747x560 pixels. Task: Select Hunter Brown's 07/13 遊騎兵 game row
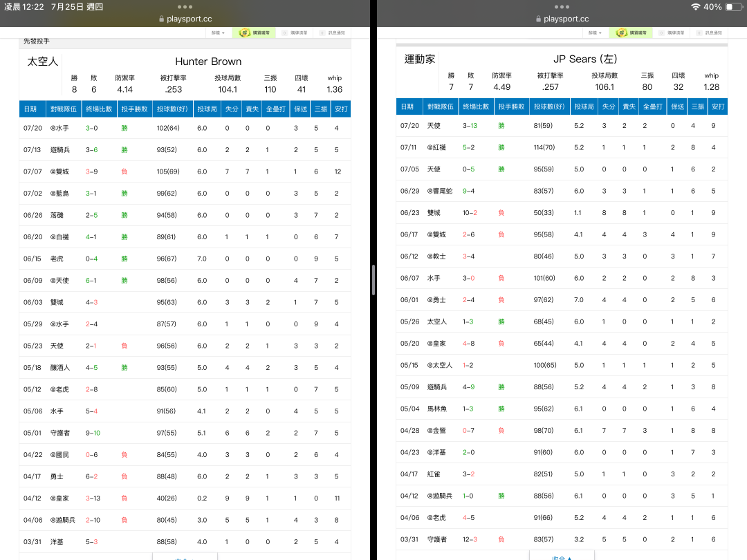pos(185,150)
